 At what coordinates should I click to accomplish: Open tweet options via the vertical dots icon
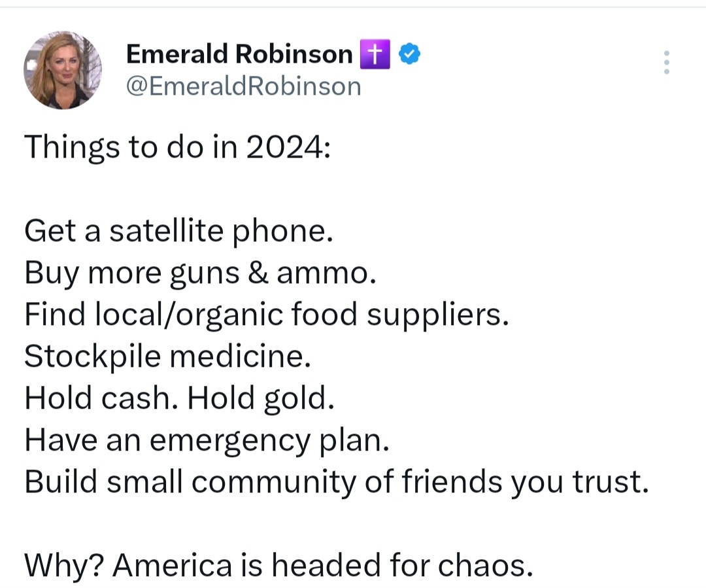tap(666, 62)
